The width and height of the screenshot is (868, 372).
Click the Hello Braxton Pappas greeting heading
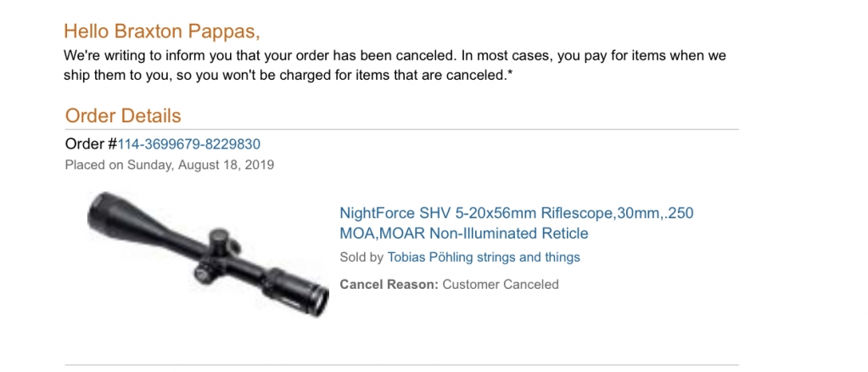click(x=162, y=31)
